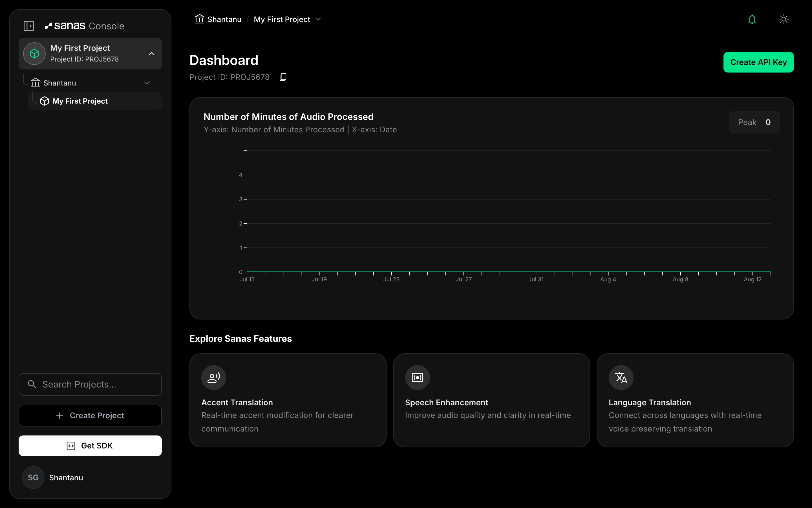Click the Jul 27 axis label
812x508 pixels.
464,279
